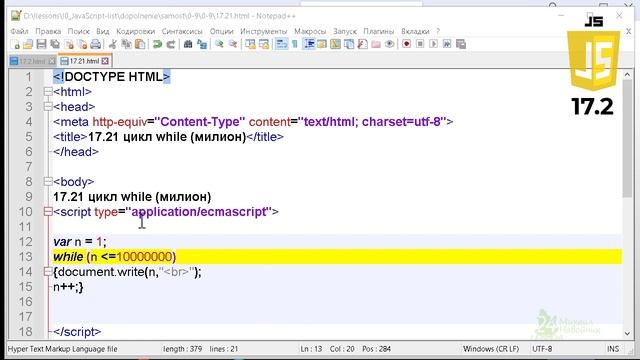The image size is (640, 360).
Task: Click the Open file folder icon
Action: pyautogui.click(x=28, y=44)
